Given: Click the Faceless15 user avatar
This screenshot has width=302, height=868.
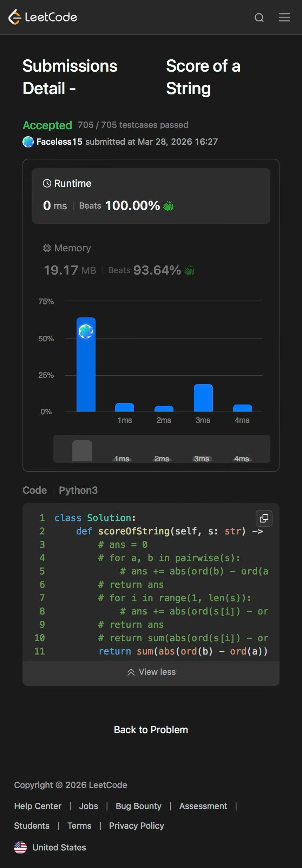Looking at the screenshot, I should 28,142.
